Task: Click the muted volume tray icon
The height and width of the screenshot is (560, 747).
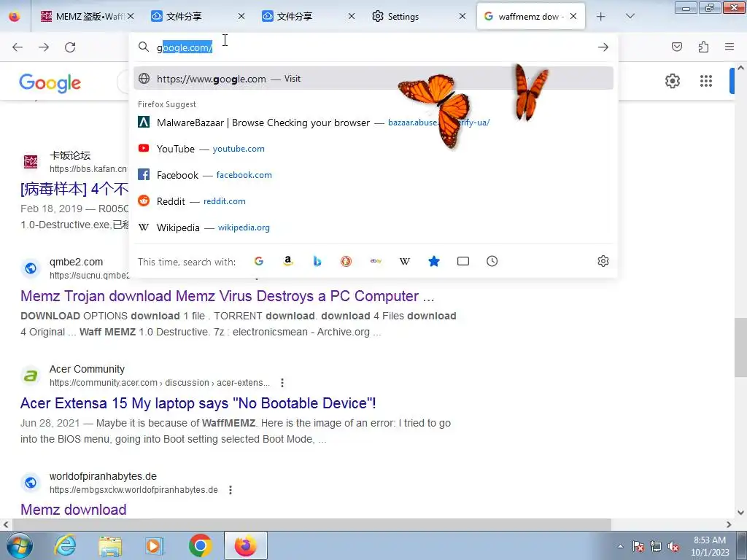Action: (673, 546)
